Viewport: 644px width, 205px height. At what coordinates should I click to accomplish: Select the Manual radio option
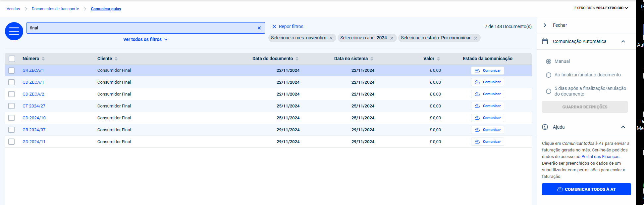point(549,61)
